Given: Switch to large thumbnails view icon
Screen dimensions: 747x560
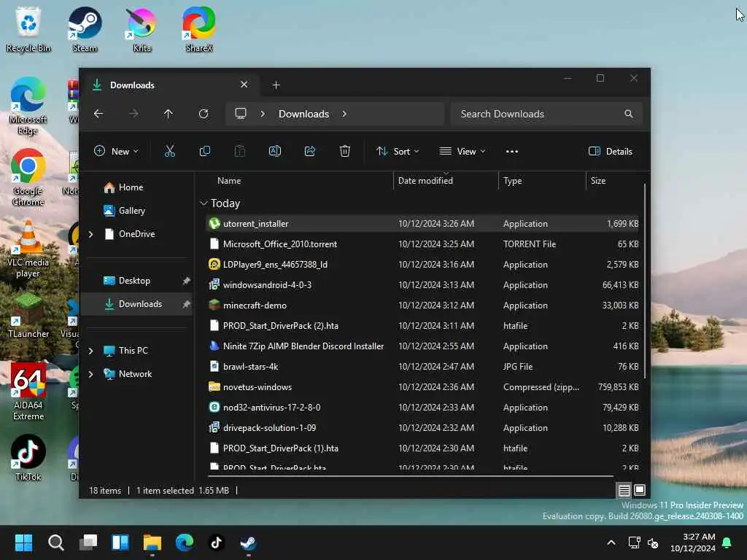Looking at the screenshot, I should coord(640,490).
